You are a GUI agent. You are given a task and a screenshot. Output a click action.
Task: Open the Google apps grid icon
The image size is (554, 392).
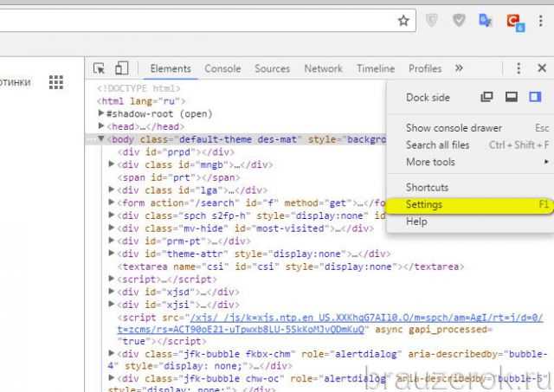tap(55, 82)
